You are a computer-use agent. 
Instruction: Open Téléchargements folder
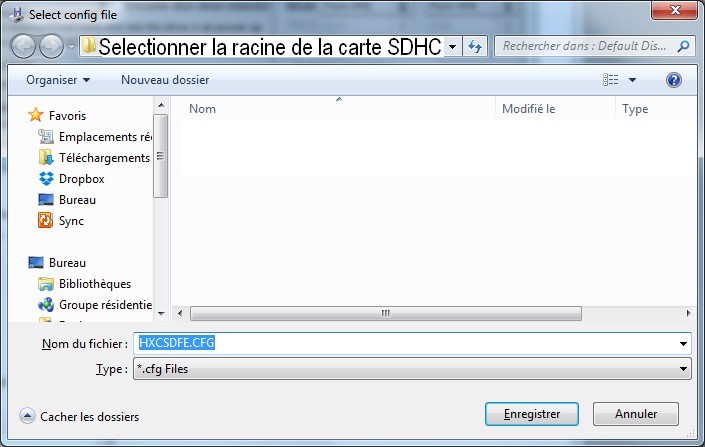coord(104,158)
